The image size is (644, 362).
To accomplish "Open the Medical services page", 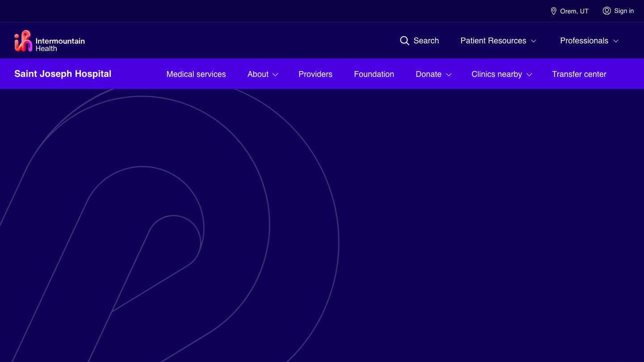I will pyautogui.click(x=196, y=74).
